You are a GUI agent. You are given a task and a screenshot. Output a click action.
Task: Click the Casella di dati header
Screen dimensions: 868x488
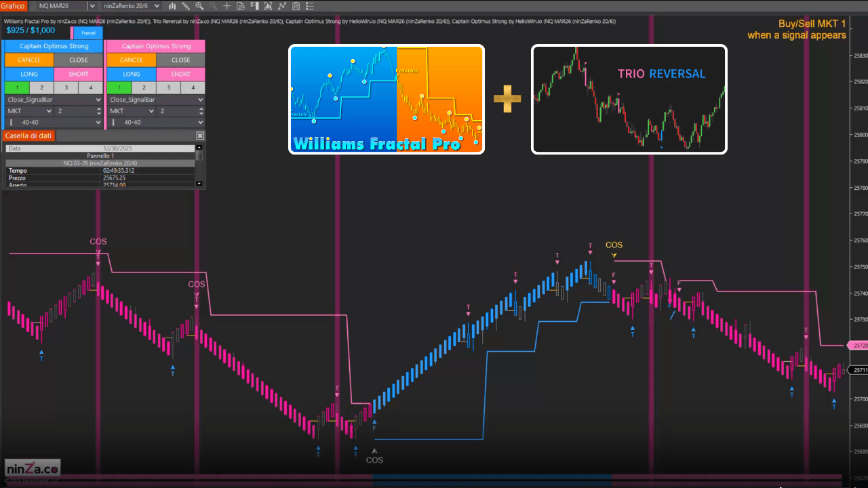click(x=28, y=135)
